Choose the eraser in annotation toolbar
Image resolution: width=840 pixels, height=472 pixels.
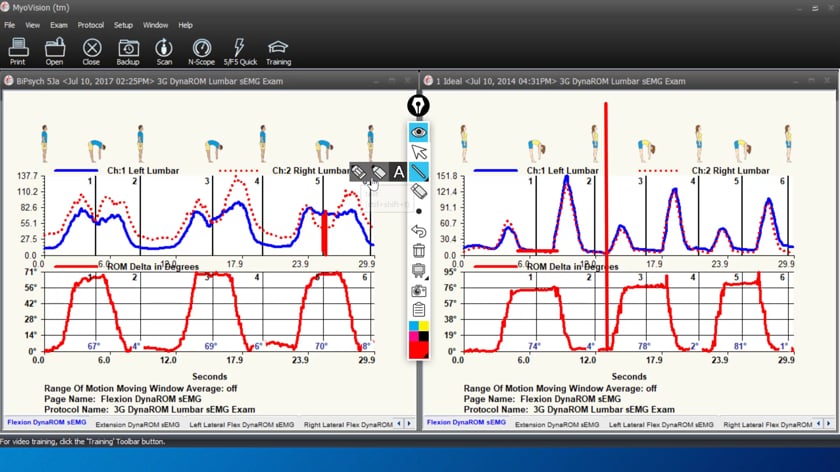(x=418, y=191)
